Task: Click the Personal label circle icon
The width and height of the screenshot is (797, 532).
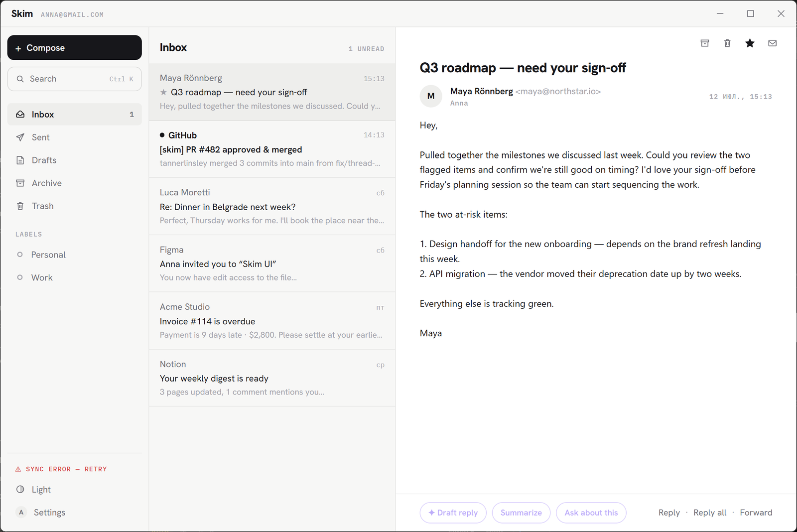Action: pyautogui.click(x=20, y=255)
